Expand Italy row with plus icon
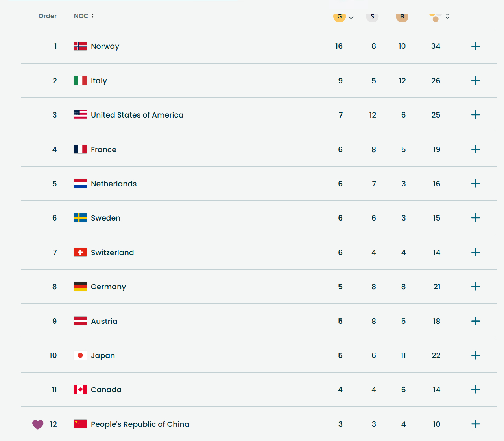 [x=475, y=81]
